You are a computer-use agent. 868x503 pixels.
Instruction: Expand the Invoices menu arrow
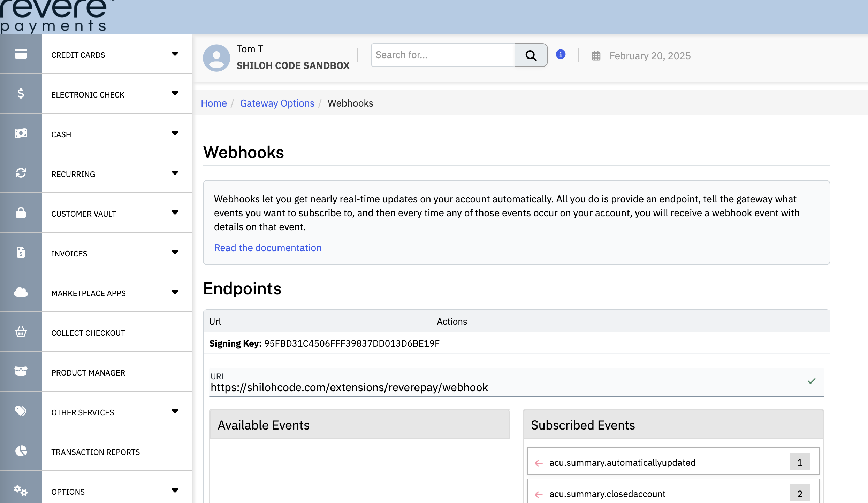tap(175, 252)
